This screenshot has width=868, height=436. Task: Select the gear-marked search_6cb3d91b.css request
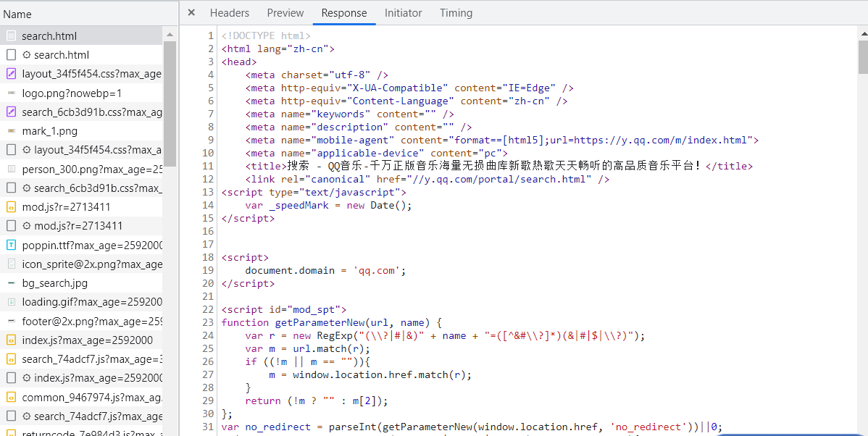(81, 188)
